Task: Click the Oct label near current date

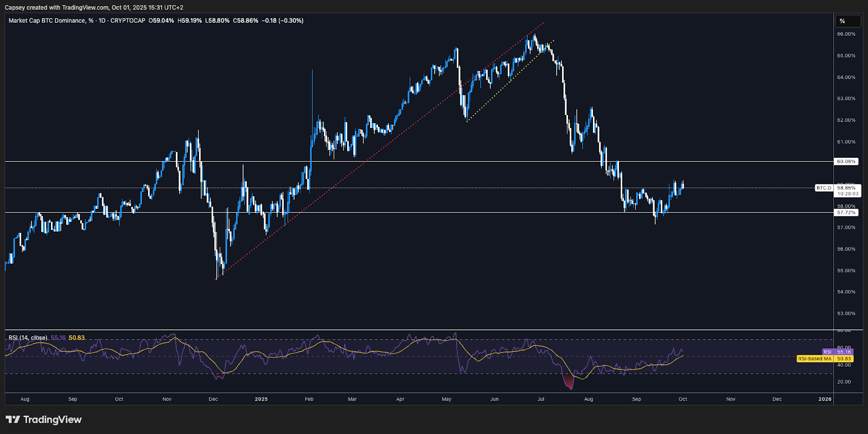Action: [682, 399]
